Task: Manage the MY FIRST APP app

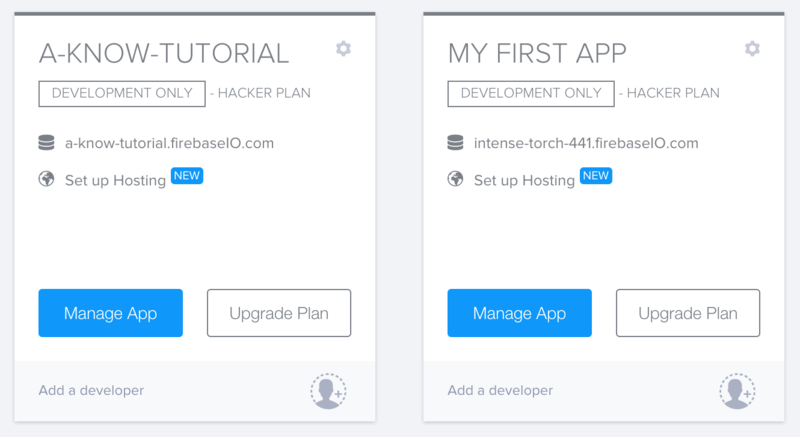Action: pos(520,313)
